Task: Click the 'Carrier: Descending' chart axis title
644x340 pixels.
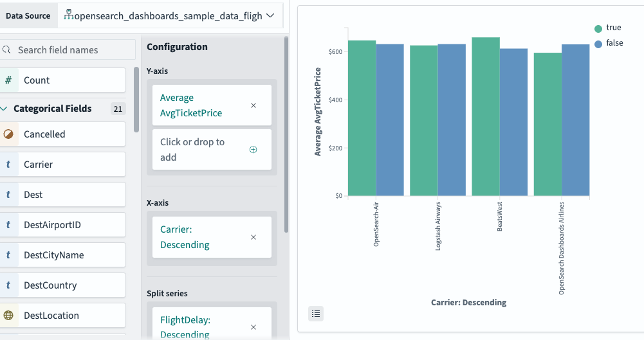Action: click(x=468, y=303)
